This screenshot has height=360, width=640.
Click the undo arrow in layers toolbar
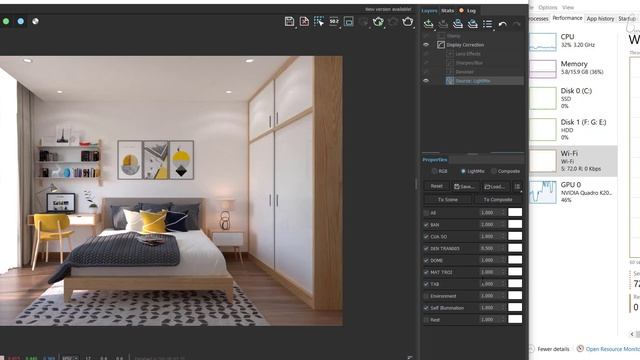pos(502,24)
